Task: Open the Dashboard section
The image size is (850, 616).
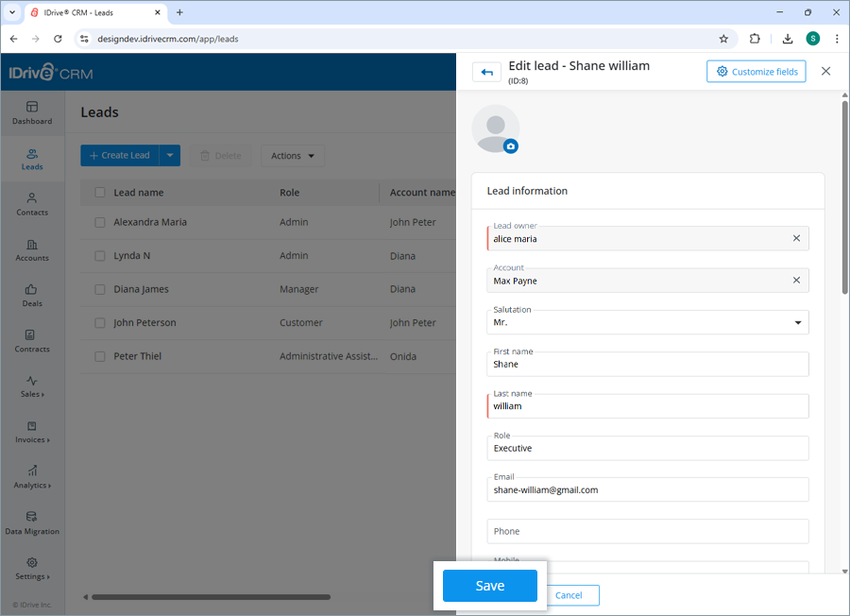Action: pos(31,113)
